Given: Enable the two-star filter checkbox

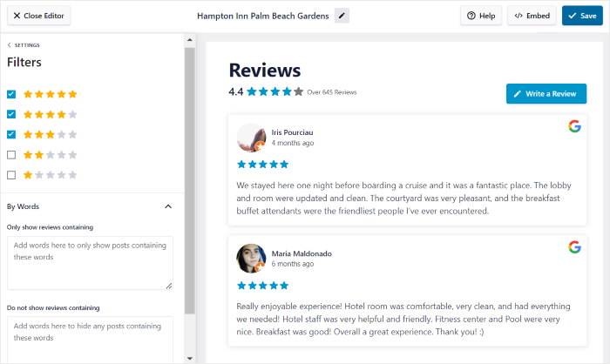Looking at the screenshot, I should click(x=11, y=155).
